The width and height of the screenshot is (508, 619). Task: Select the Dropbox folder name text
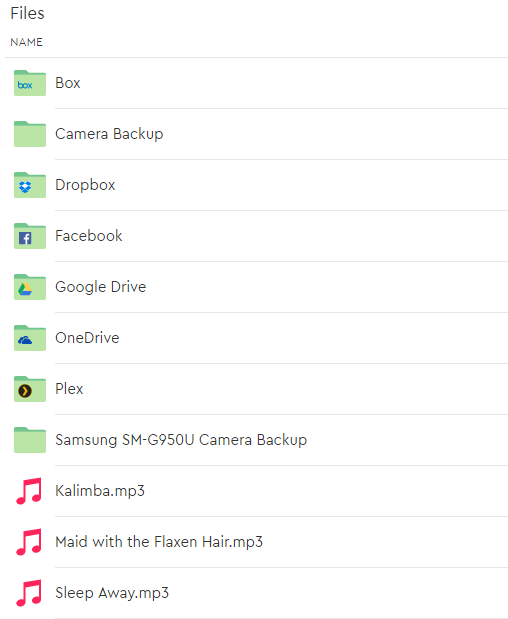[x=85, y=185]
